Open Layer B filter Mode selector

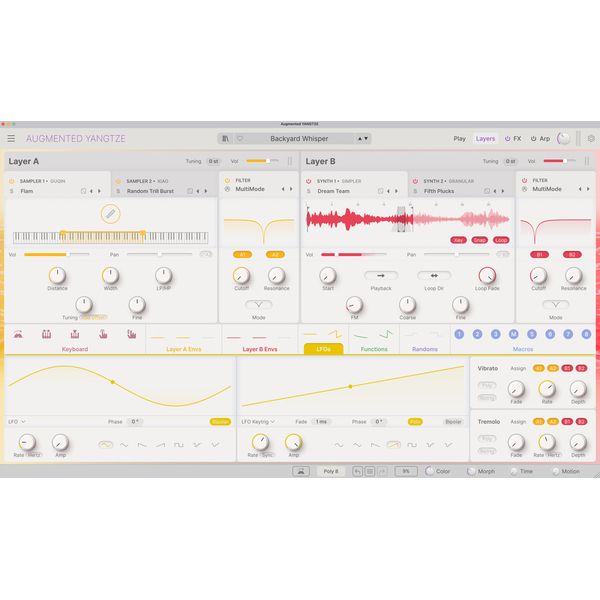click(x=556, y=305)
